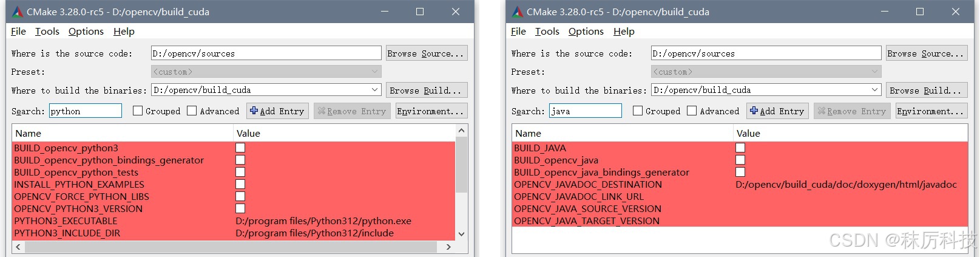Screen dimensions: 980x257
Task: Open Environment dialog in right window
Action: [931, 111]
